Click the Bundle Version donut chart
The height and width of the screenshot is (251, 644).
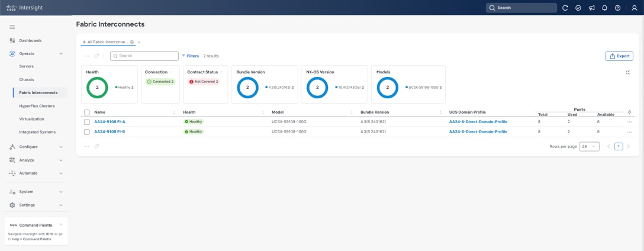click(x=247, y=88)
